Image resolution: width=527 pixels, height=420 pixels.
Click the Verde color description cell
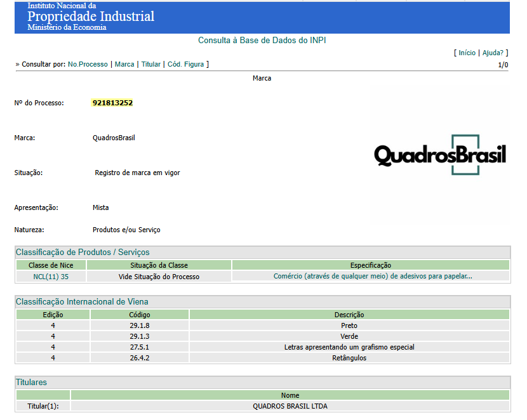tap(349, 336)
